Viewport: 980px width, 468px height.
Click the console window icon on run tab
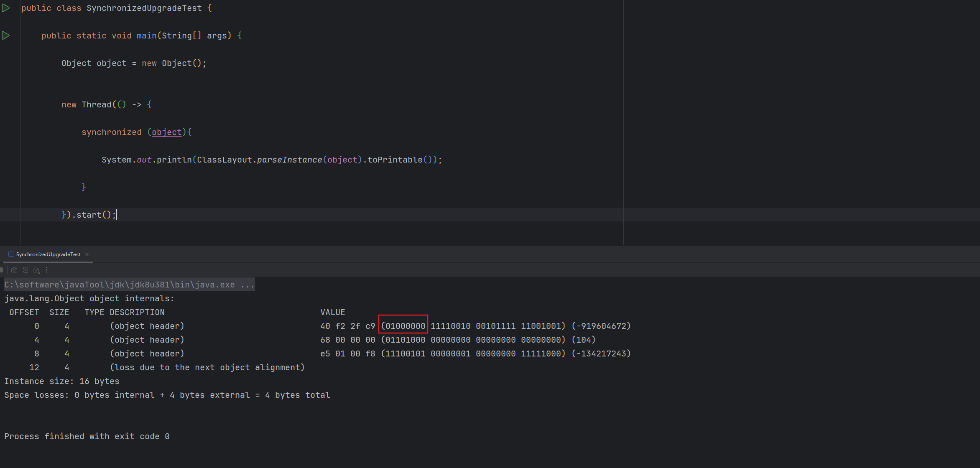pos(11,254)
